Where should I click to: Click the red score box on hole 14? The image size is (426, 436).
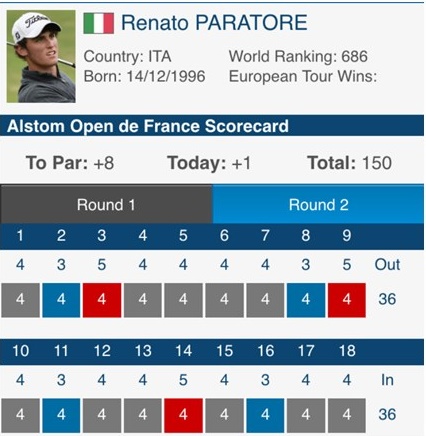[183, 415]
